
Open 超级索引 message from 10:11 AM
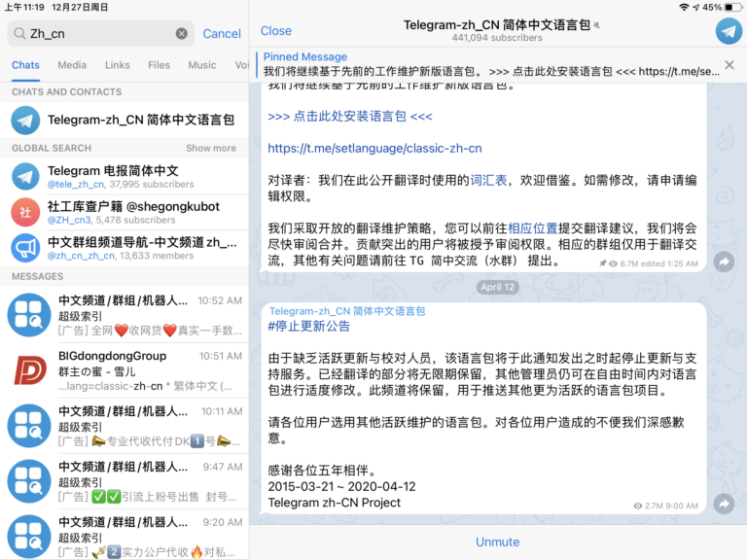click(x=124, y=426)
